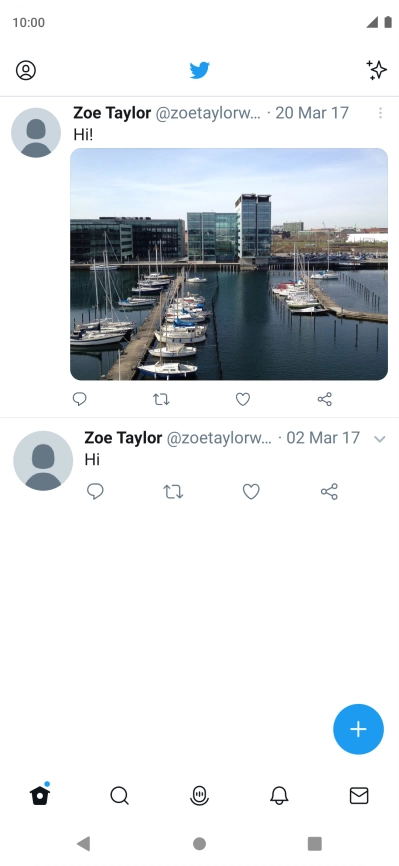This screenshot has height=866, width=399.
Task: Retweet the 02 Mar 17 'Hi' tweet
Action: [x=174, y=492]
